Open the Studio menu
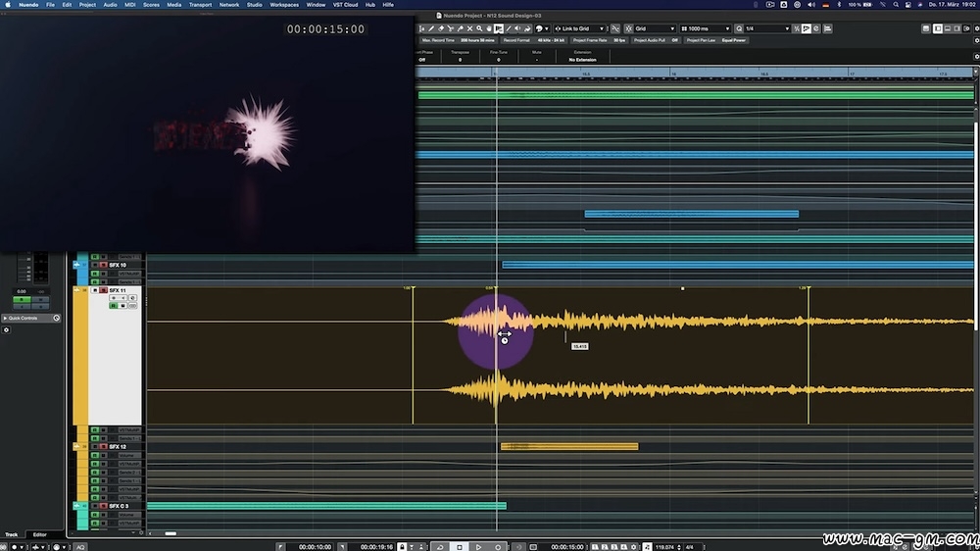 (x=255, y=4)
